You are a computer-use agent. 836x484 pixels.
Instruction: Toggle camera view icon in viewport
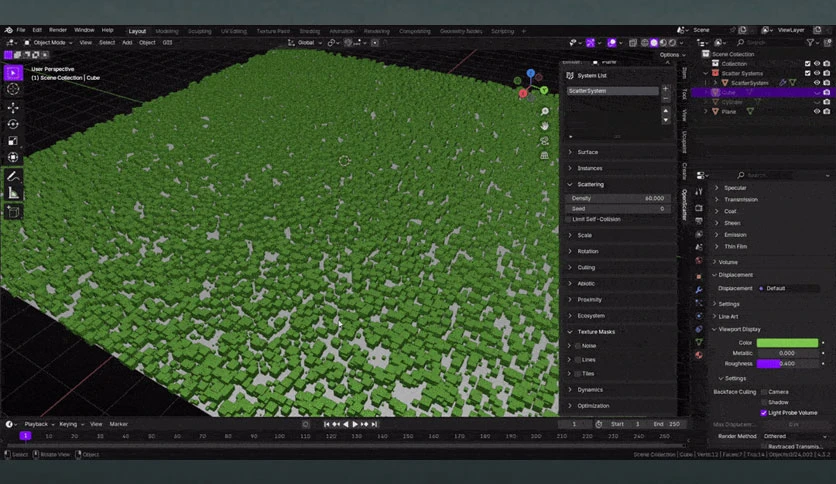544,141
